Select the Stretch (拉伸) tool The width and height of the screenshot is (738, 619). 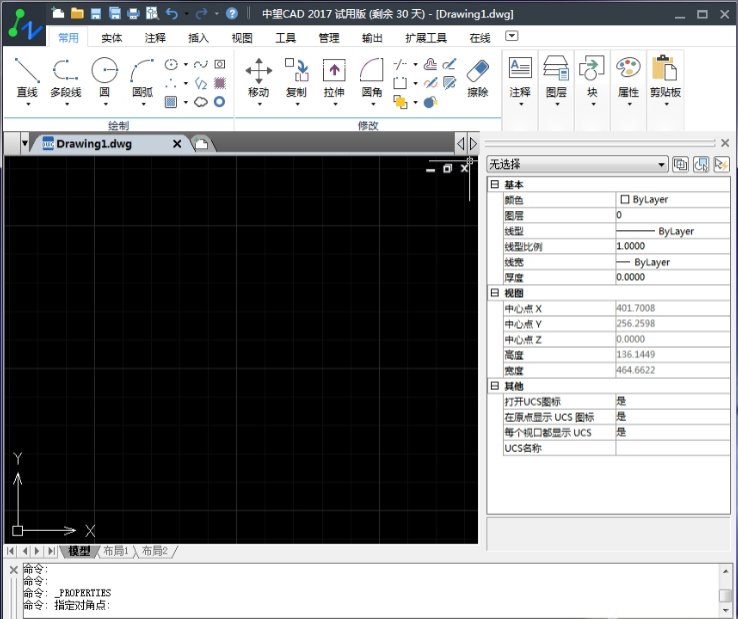point(334,78)
